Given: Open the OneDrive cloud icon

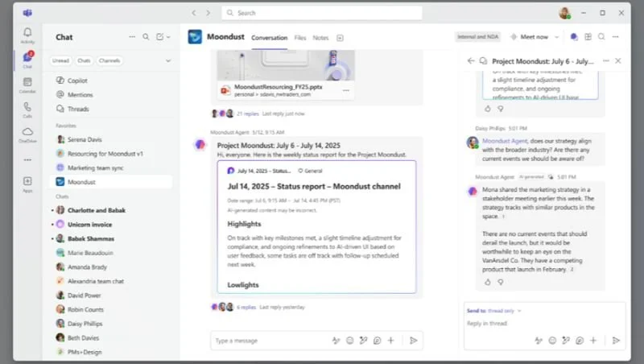Looking at the screenshot, I should (x=27, y=132).
